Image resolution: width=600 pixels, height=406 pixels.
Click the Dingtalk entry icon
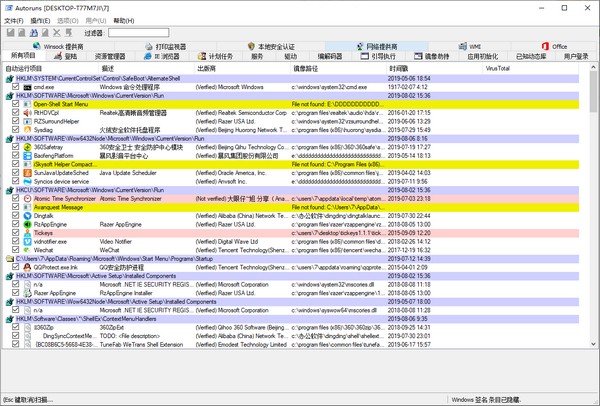(x=26, y=215)
